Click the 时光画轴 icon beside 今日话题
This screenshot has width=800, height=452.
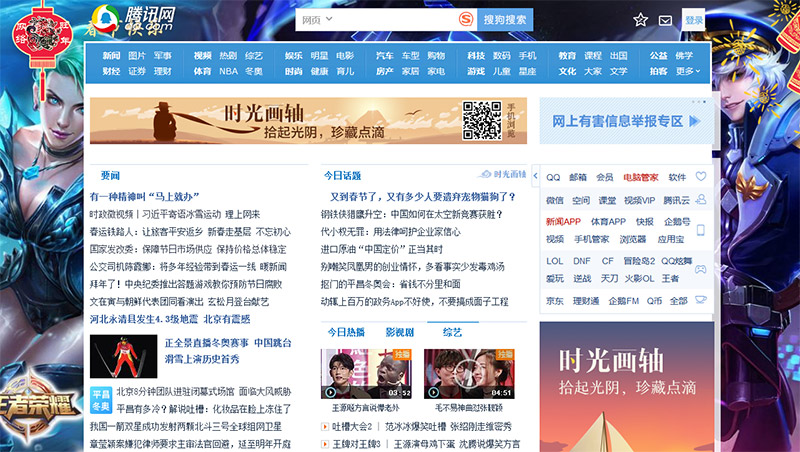click(x=484, y=174)
